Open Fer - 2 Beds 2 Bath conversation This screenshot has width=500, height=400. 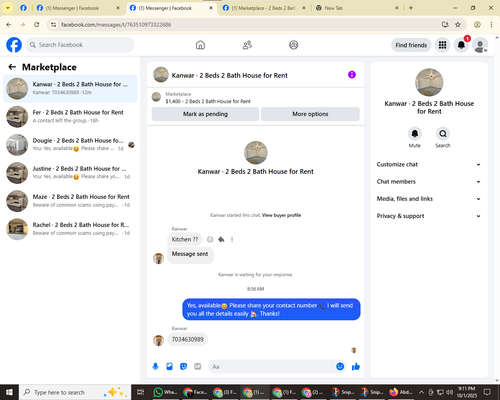(x=70, y=117)
